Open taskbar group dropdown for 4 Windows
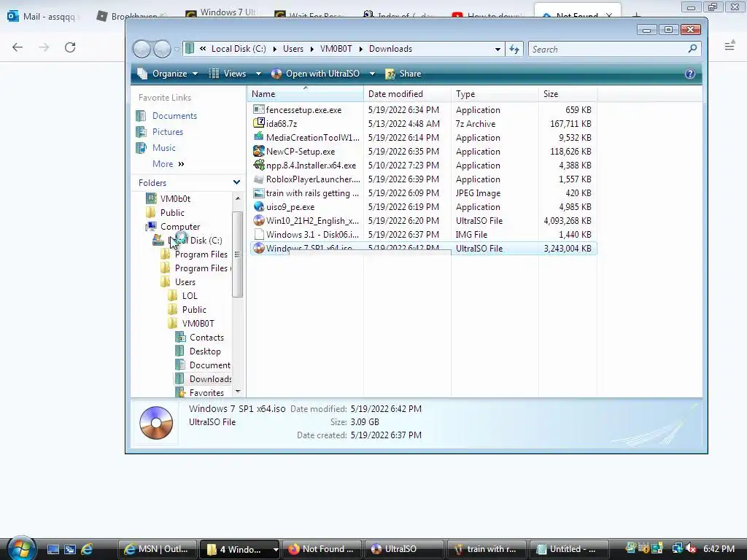The height and width of the screenshot is (560, 747). tap(275, 549)
